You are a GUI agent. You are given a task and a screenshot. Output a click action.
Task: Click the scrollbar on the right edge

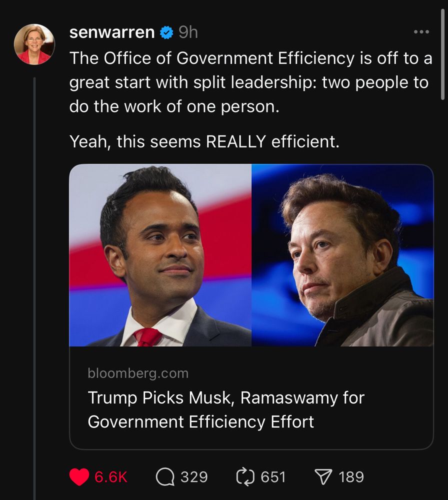coord(443,50)
